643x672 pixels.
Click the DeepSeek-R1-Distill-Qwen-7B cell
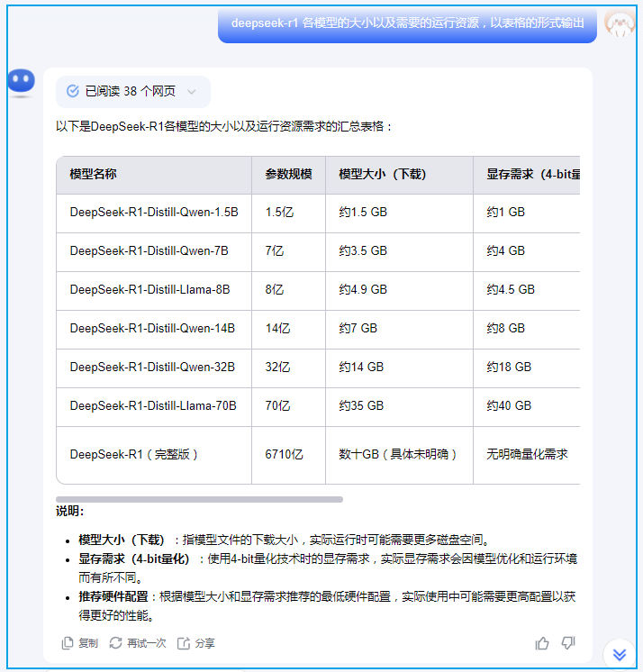[154, 251]
